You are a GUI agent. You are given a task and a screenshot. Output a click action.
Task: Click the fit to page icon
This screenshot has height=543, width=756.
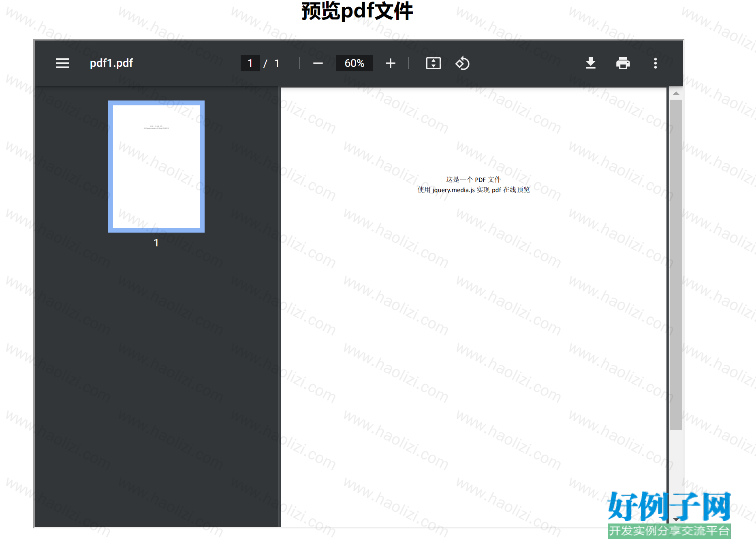click(x=433, y=63)
